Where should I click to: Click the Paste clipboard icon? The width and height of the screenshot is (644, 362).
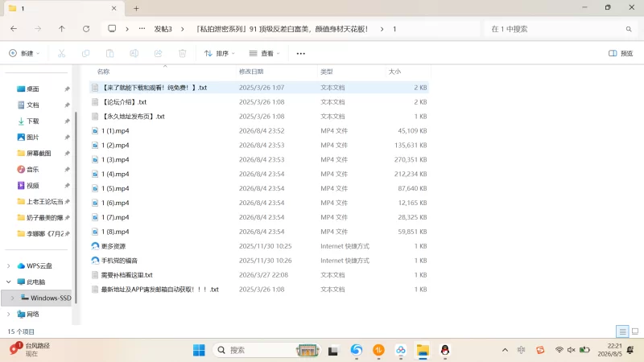point(109,53)
